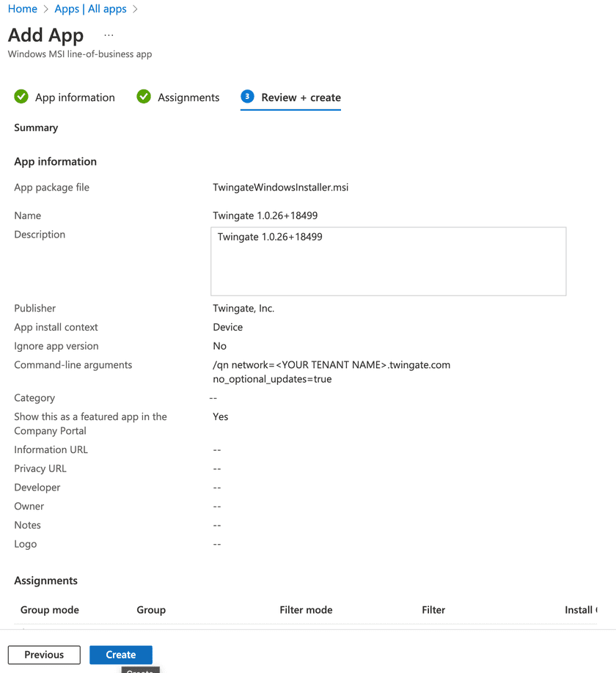Open the Apps | All apps breadcrumb link

90,9
